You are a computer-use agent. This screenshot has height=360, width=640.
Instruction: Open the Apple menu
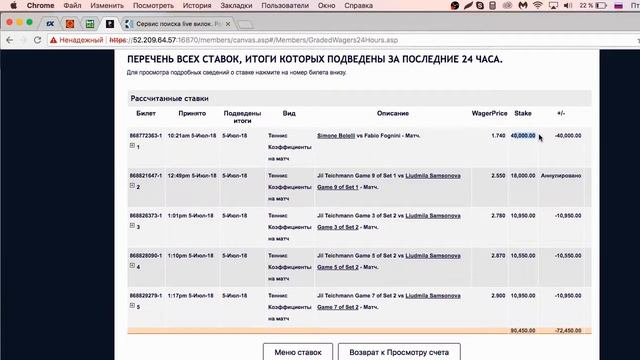(13, 5)
